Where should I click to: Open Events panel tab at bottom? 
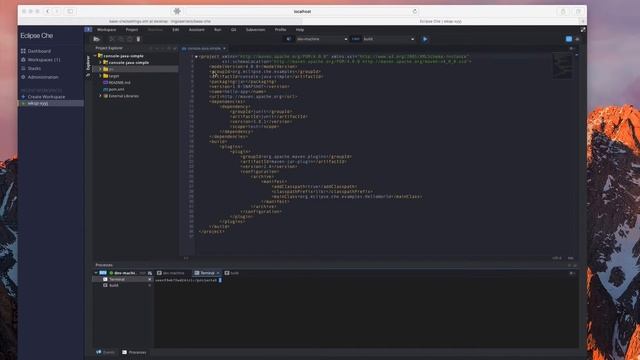click(105, 352)
